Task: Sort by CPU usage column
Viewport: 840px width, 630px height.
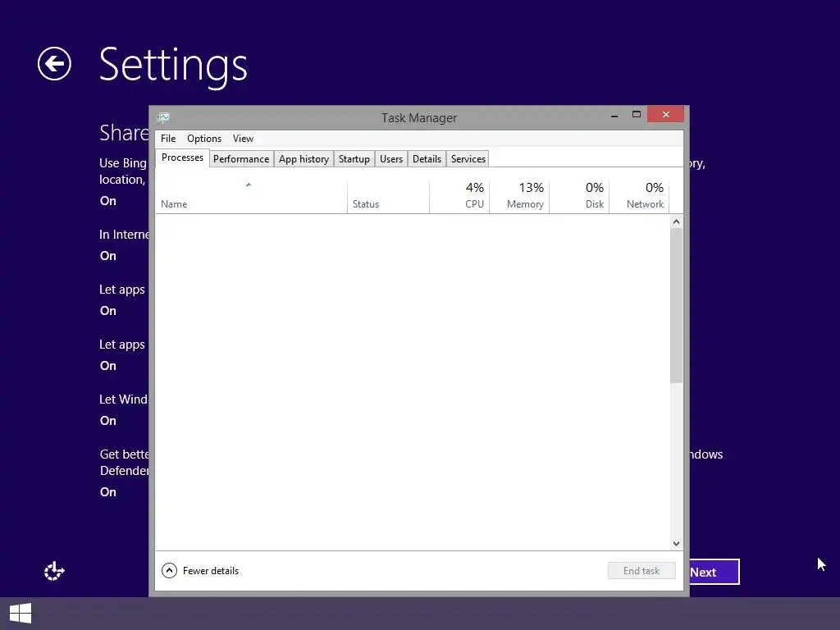Action: 459,197
